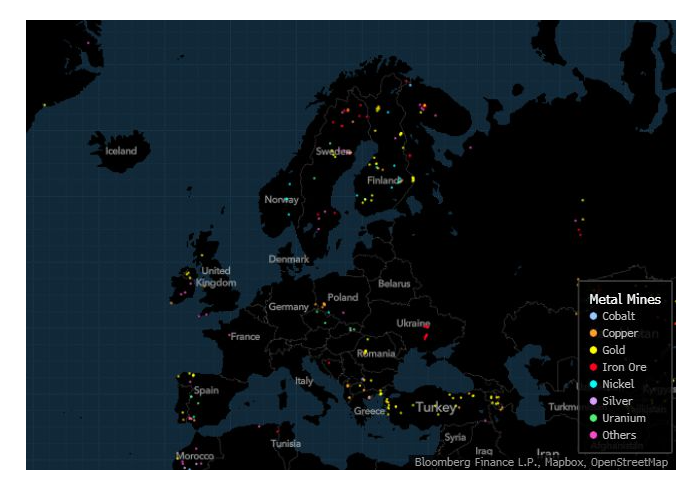Click the Cobalt blue dot in legend
This screenshot has height=488, width=697.
point(594,316)
